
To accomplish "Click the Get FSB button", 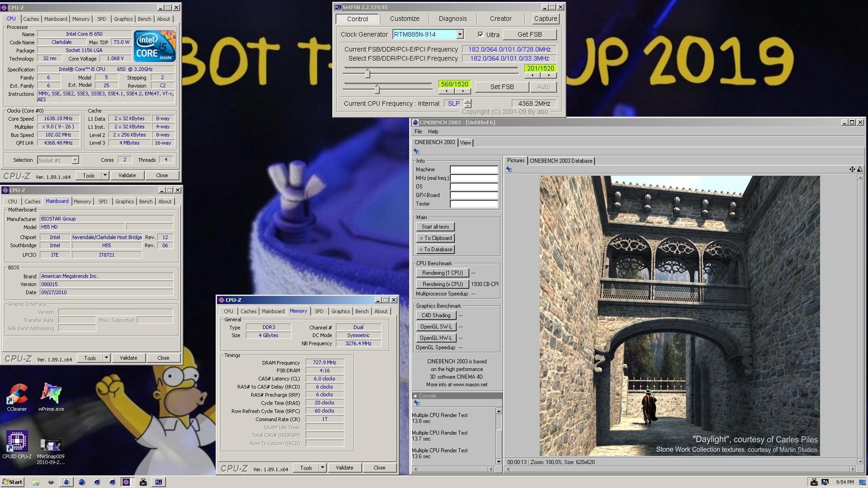I will pyautogui.click(x=529, y=34).
